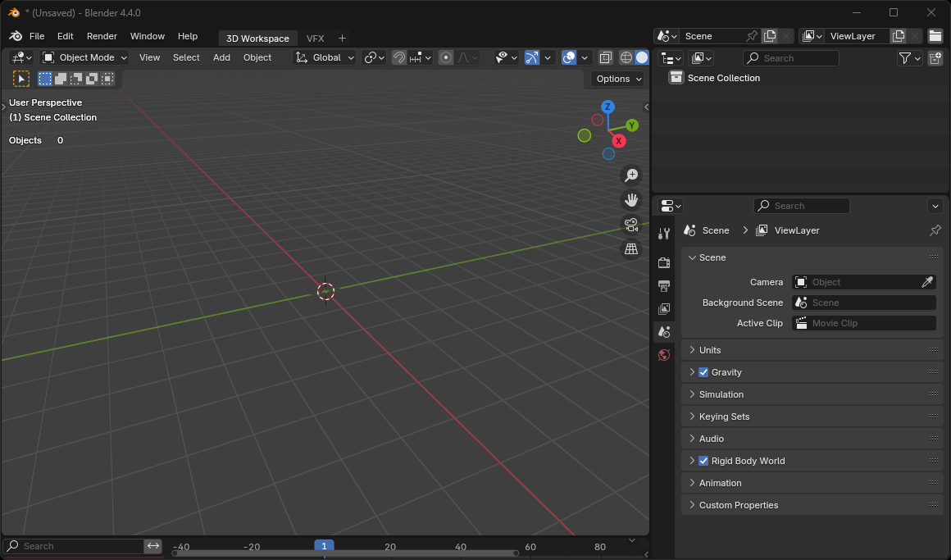Click the pan hand icon in viewport

tap(631, 199)
